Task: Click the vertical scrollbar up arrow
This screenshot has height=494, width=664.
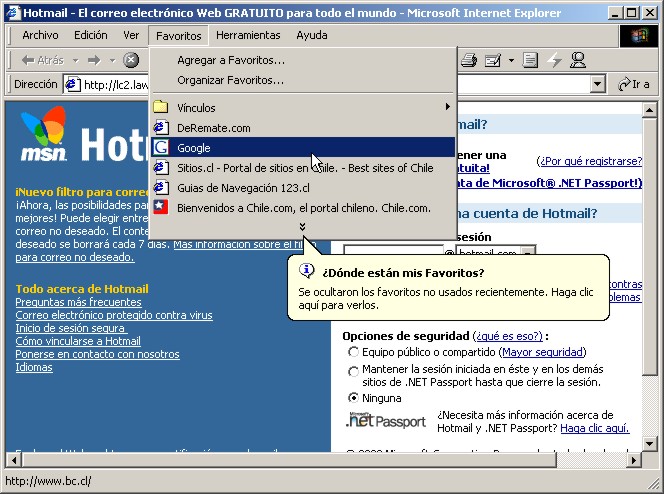Action: [649, 110]
